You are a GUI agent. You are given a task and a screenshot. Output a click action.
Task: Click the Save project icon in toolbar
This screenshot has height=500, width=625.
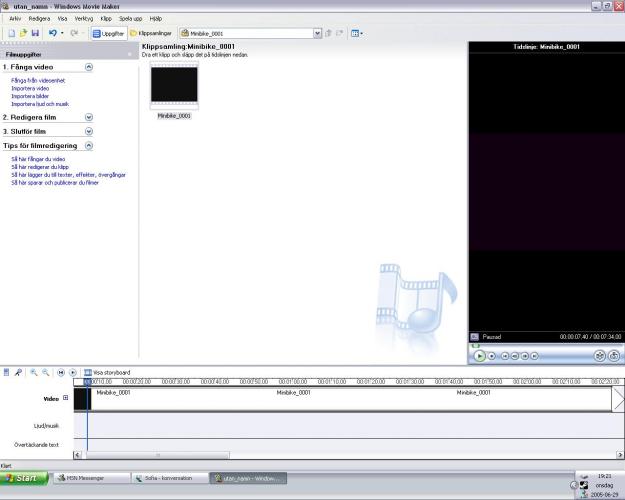click(x=36, y=33)
